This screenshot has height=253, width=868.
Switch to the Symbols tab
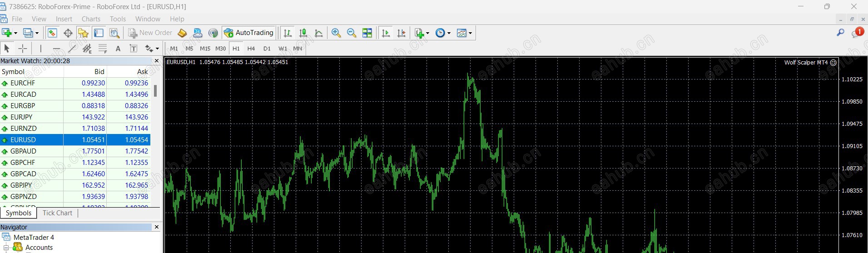(19, 213)
